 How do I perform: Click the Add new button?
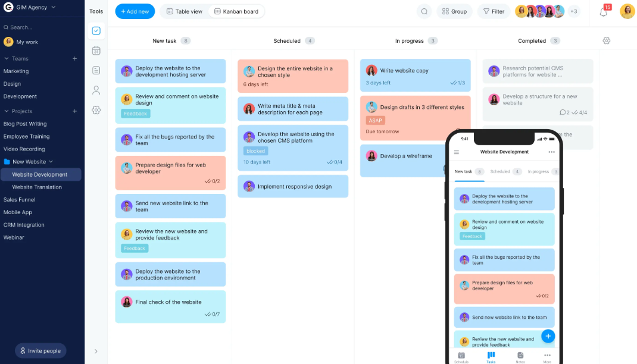135,11
